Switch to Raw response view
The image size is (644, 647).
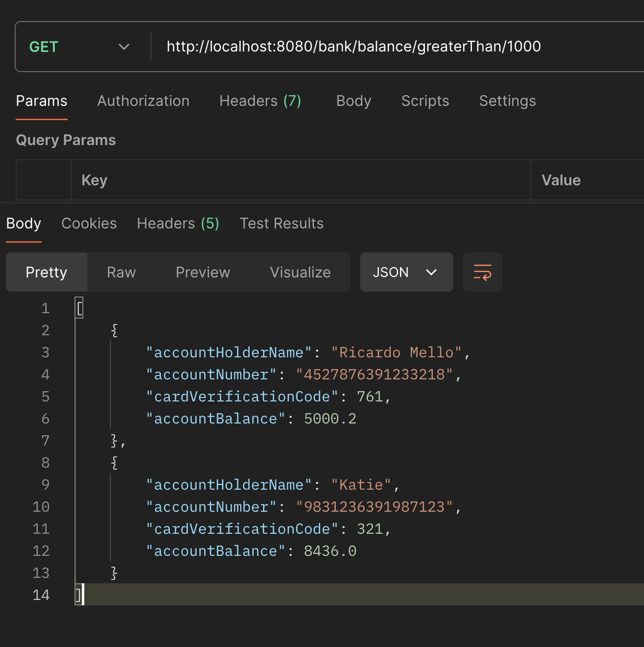(121, 272)
